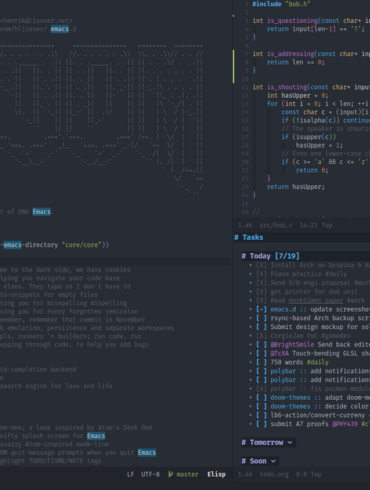370x490 pixels.
Task: Check the lb6-action/convert-curreny checkbox
Action: (x=262, y=415)
